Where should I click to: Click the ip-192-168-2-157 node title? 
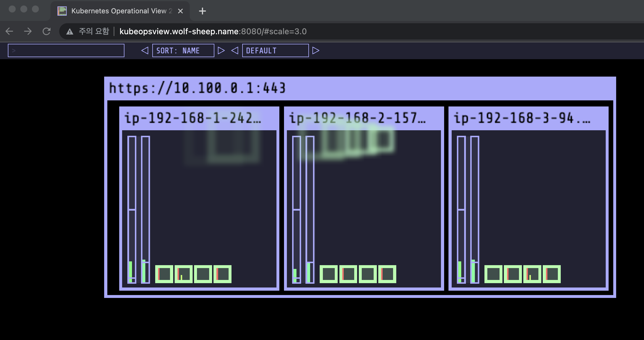point(357,118)
